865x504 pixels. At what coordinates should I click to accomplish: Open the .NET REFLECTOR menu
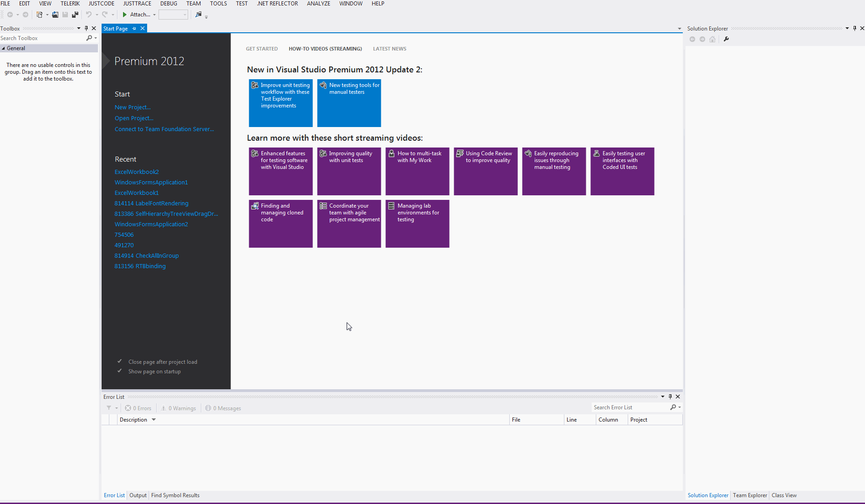point(277,4)
